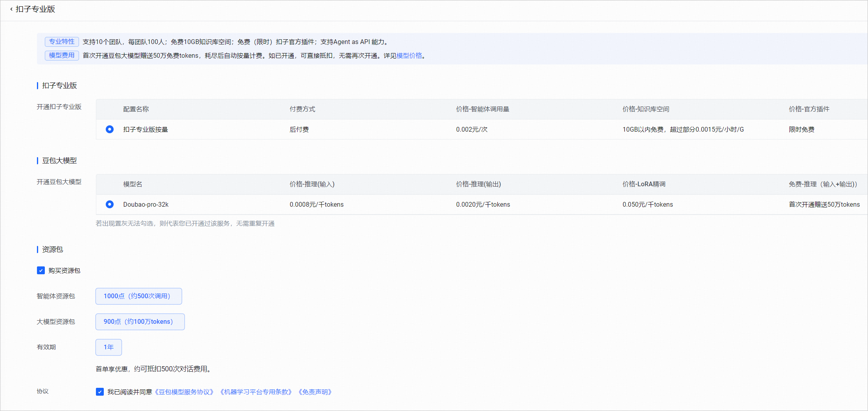Click the 模型名 column header

[x=133, y=184]
